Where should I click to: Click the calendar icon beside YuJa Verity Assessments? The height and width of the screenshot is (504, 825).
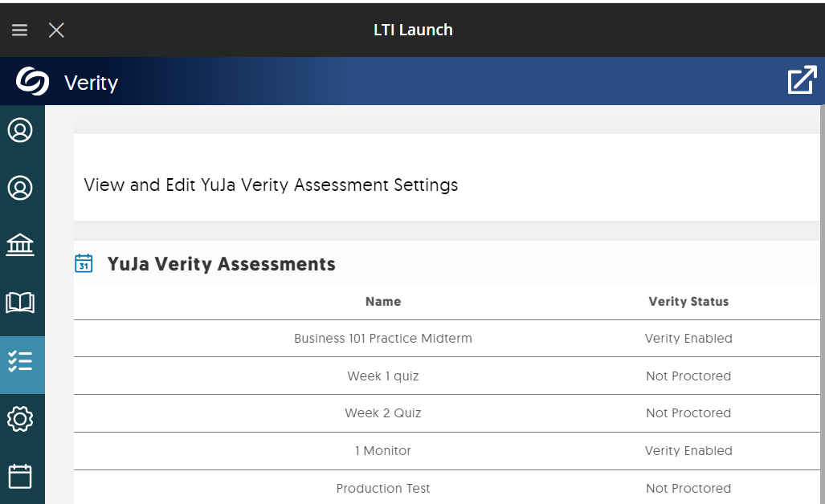click(x=84, y=263)
